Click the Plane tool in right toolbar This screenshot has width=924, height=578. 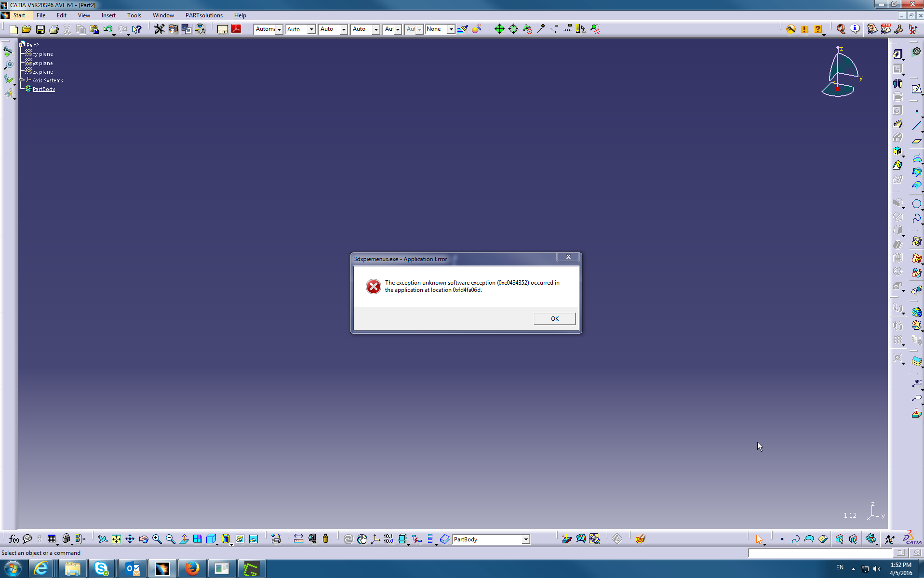pos(916,141)
